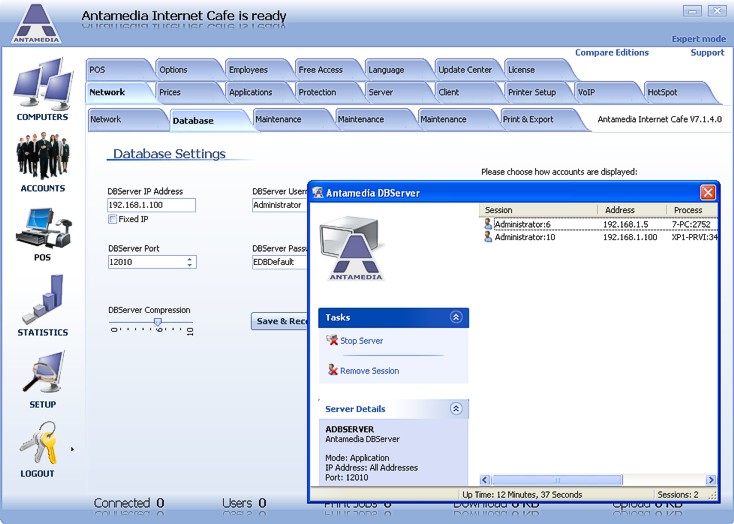Click the Logout keys icon
This screenshot has width=734, height=524.
pos(39,442)
